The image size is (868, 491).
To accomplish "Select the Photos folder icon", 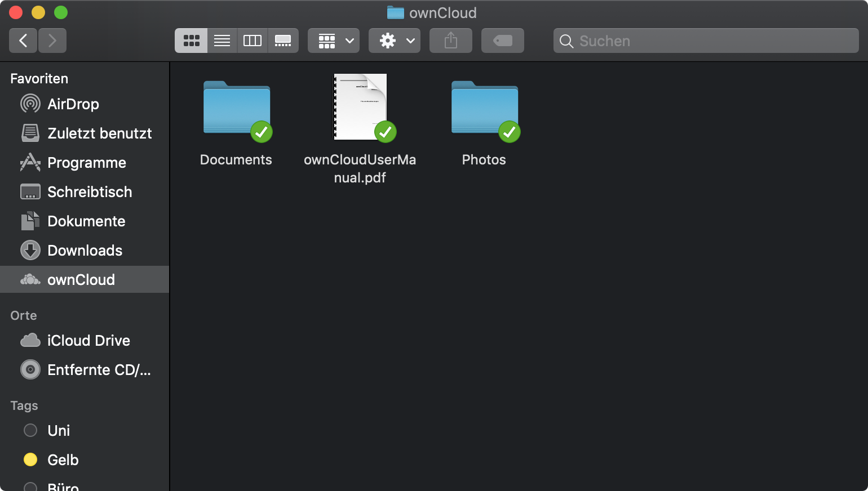I will click(x=485, y=108).
